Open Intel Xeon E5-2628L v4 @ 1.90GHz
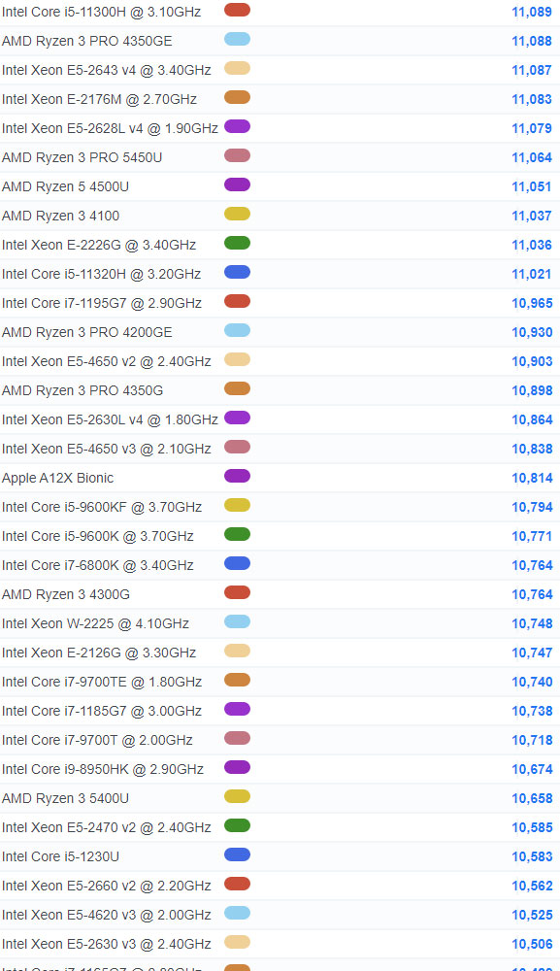 pos(110,128)
